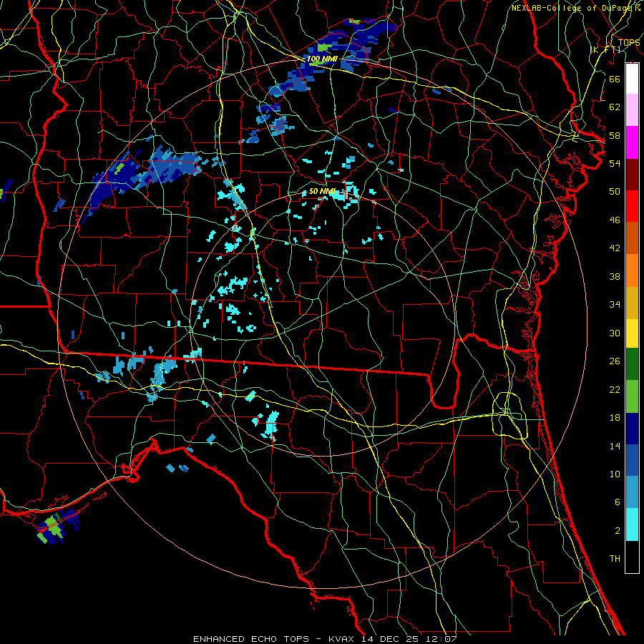Click the green echo cluster off the southwest coast
Screen dimensions: 644x644
[x=52, y=527]
